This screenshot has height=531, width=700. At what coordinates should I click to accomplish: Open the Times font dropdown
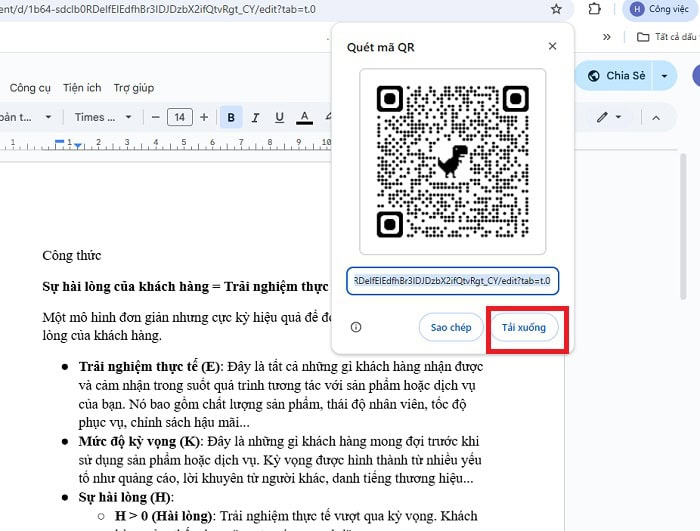pyautogui.click(x=103, y=117)
